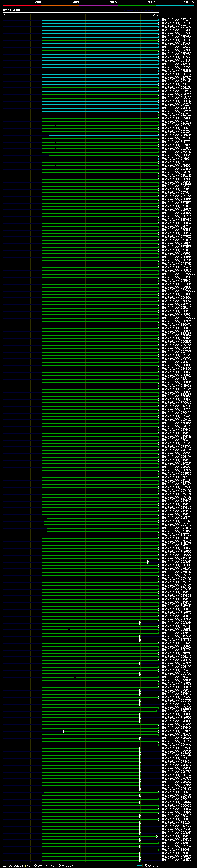Click the UniRef100_Q41711 entry
The height and width of the screenshot is (868, 197).
pos(177,115)
